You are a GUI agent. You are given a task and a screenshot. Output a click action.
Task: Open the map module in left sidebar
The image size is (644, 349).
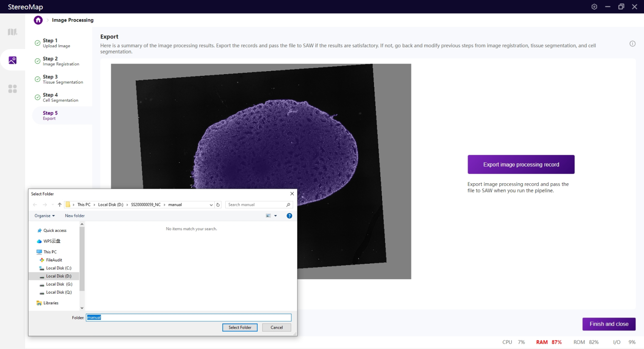click(12, 32)
